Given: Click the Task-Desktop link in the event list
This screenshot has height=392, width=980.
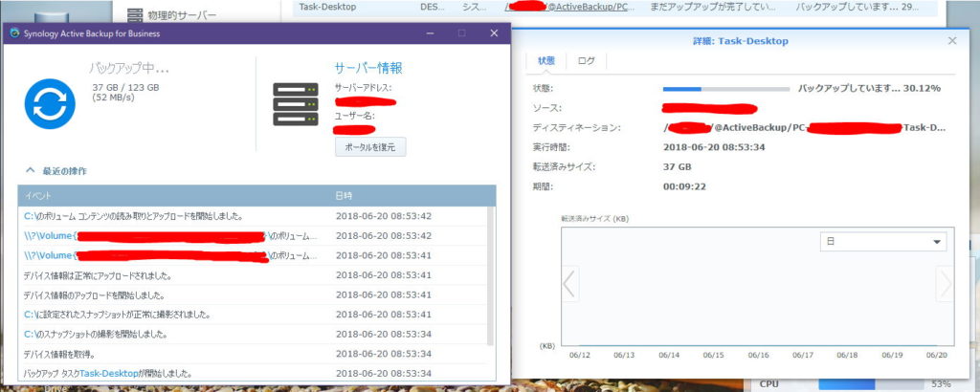Looking at the screenshot, I should click(x=109, y=373).
